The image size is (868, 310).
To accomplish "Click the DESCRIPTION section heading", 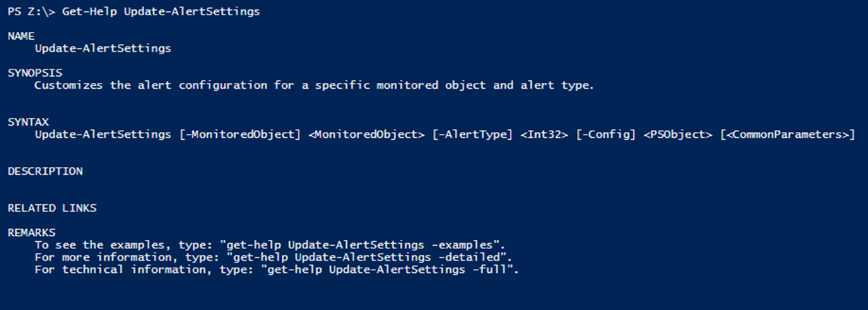I will pos(45,172).
